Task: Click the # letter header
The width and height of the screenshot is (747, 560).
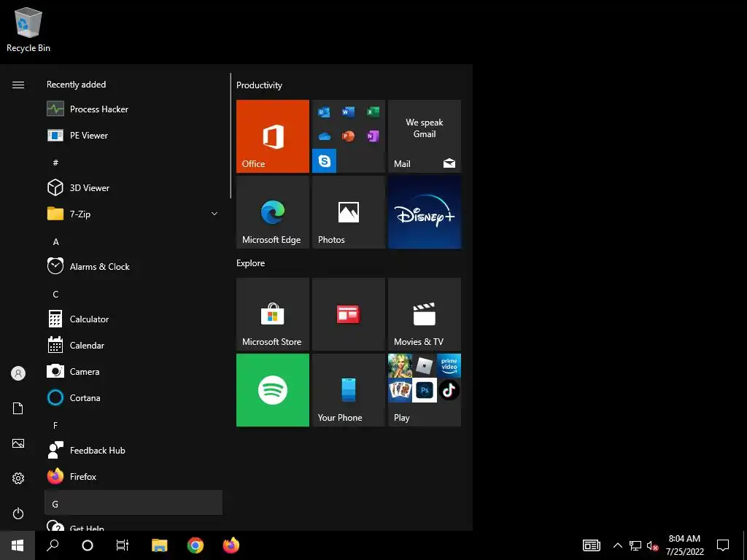Action: 55,163
